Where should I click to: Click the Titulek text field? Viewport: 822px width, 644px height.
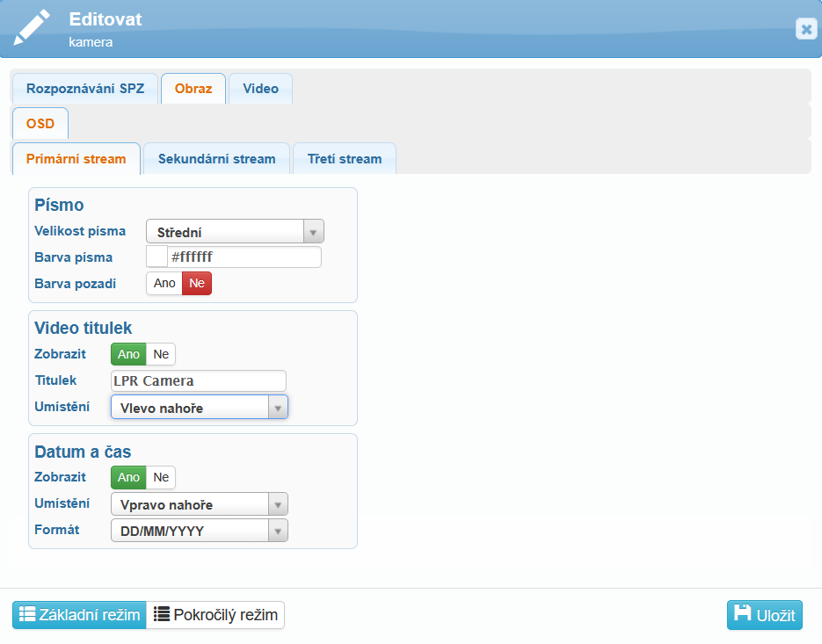coord(199,380)
